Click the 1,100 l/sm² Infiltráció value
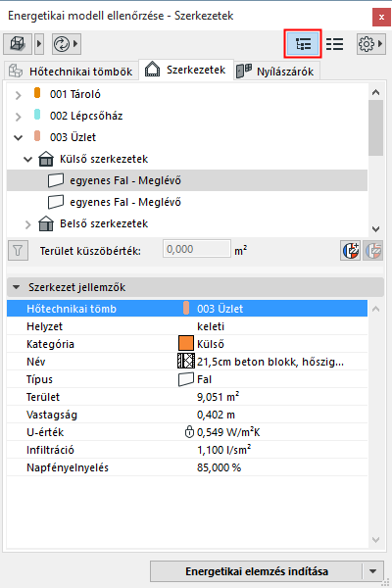392x588 pixels. (x=224, y=450)
